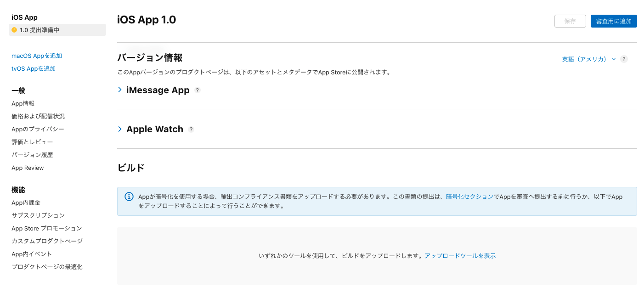This screenshot has width=644, height=298.
Task: Open the version info help icon
Action: pos(624,59)
